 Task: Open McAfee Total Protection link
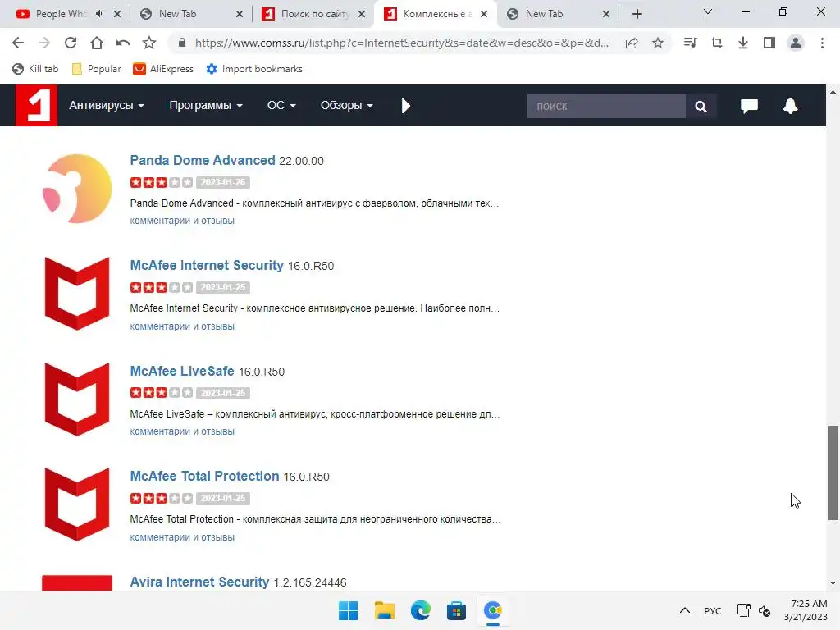click(x=204, y=476)
